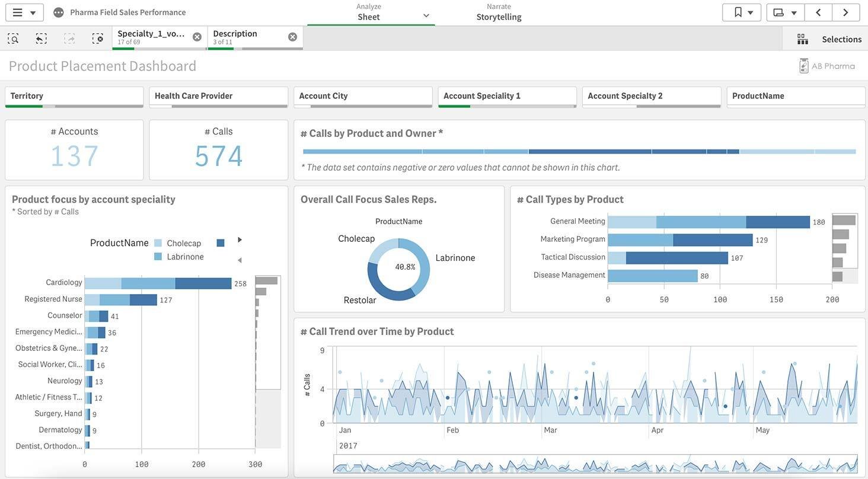Viewport: 868px width, 479px height.
Task: Remove the Specialty_1 selection with its X
Action: pyautogui.click(x=196, y=36)
